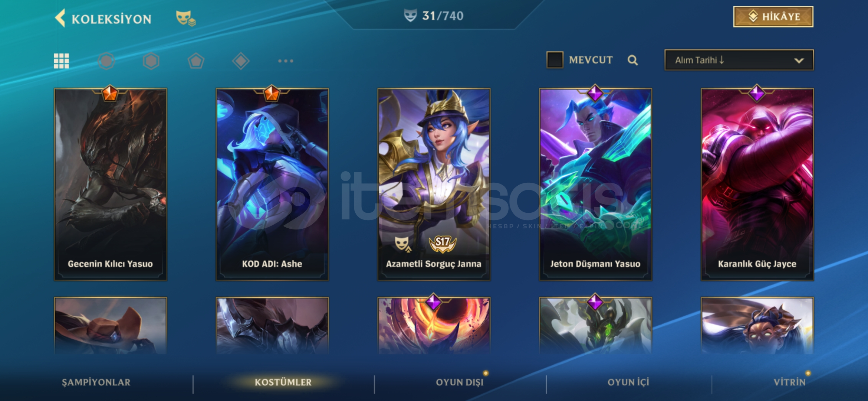
Task: Filter by the pentagon rarity icon
Action: click(x=196, y=61)
